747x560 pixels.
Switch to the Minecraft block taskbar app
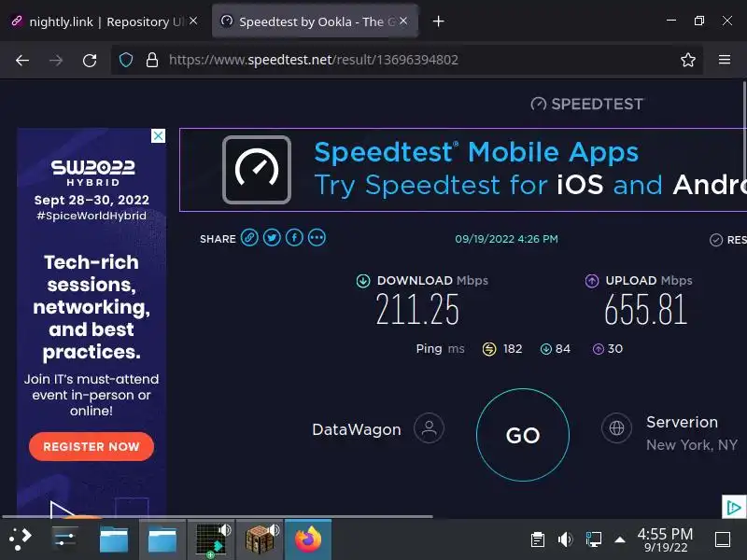(x=261, y=540)
